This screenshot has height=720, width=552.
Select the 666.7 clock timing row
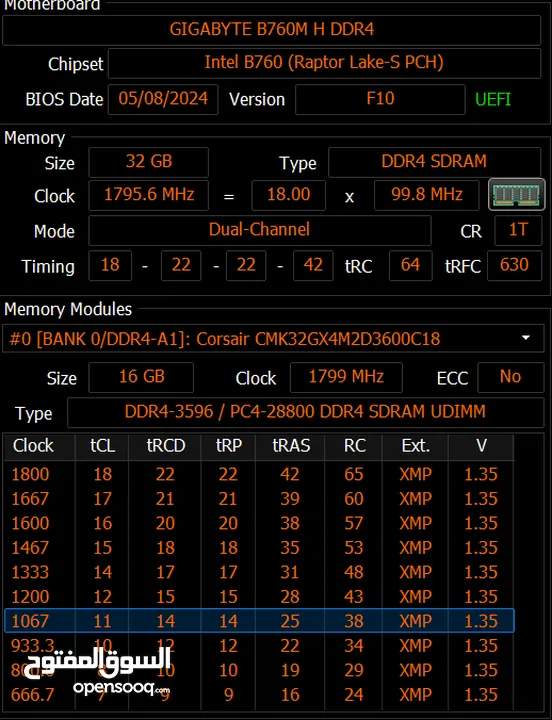(259, 695)
